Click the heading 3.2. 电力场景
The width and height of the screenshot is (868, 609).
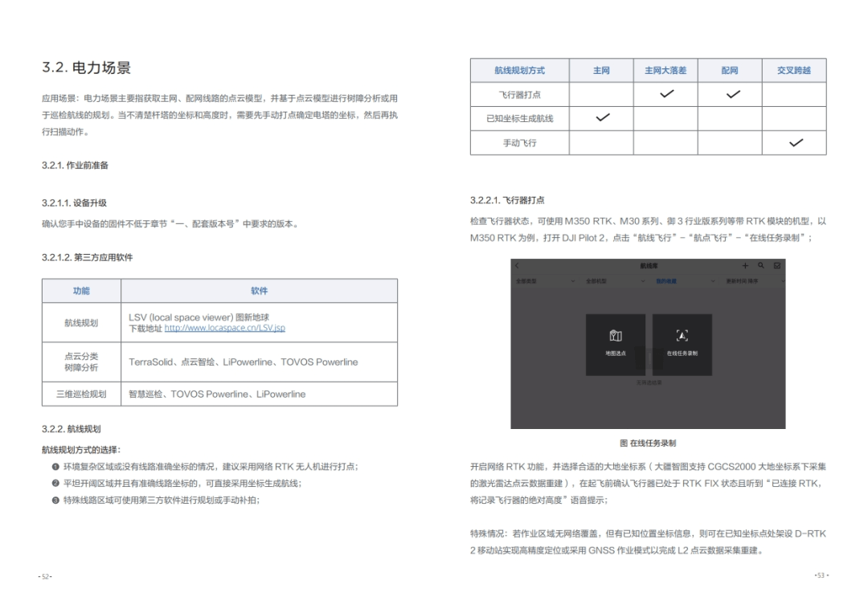tap(86, 67)
